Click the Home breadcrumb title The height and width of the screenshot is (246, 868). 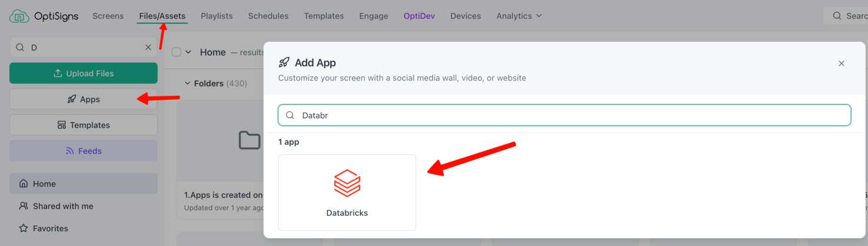click(x=213, y=52)
